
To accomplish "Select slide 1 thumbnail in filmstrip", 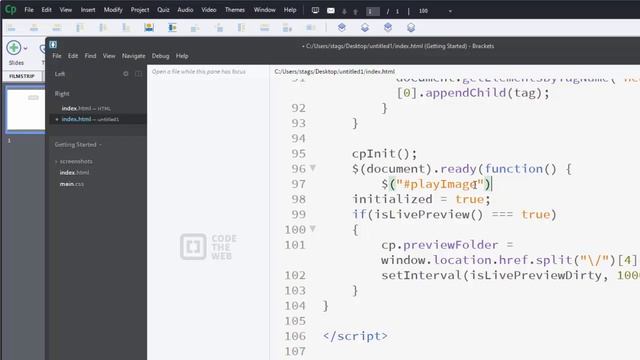I will click(25, 109).
